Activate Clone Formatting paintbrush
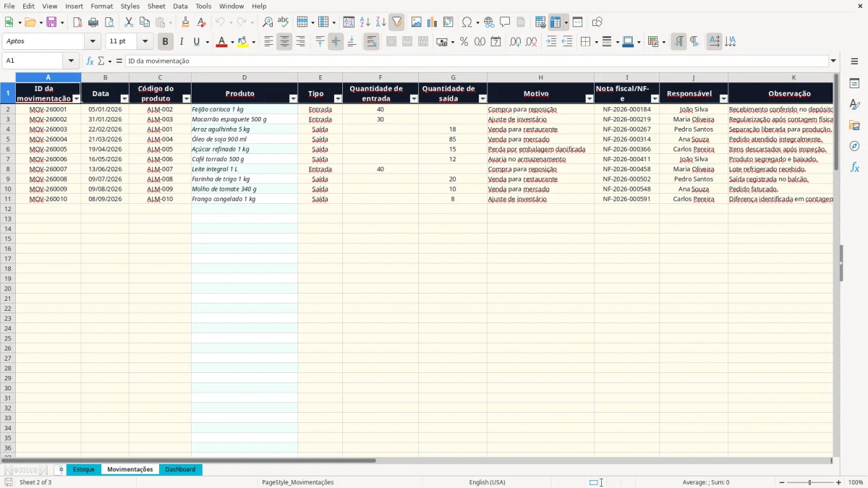 185,22
